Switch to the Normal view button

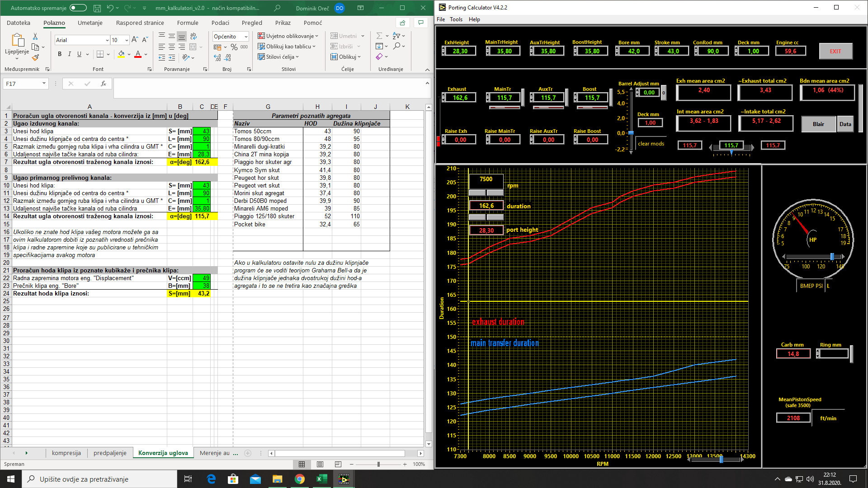(302, 464)
